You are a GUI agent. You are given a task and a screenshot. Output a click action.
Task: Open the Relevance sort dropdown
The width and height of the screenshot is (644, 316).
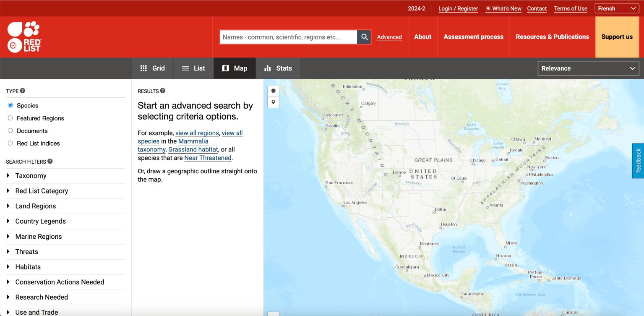pos(588,68)
